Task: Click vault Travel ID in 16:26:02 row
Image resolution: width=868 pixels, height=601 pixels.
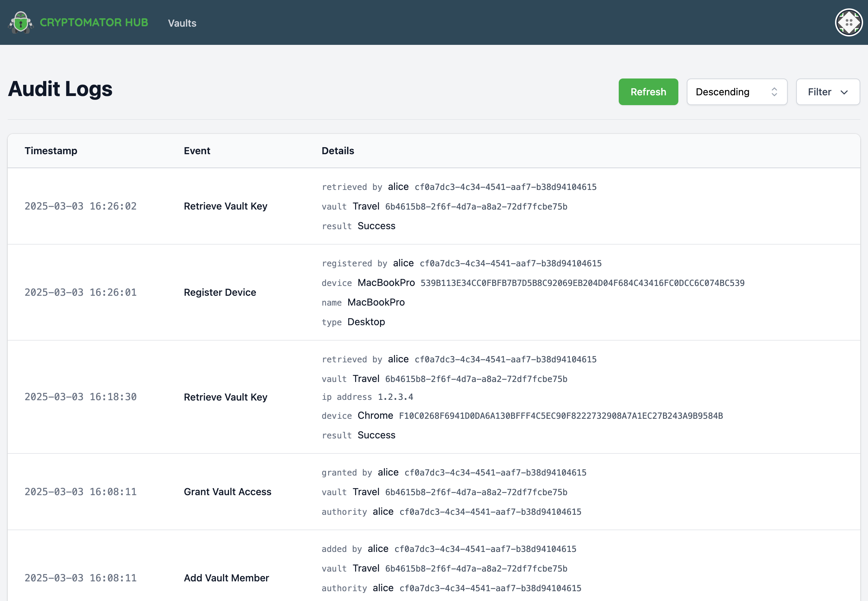Action: (x=476, y=206)
